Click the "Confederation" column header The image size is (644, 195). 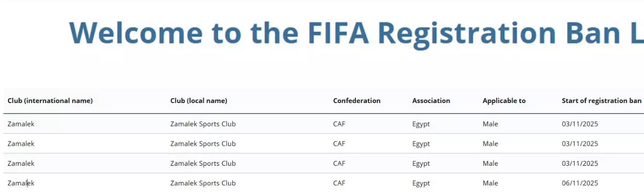(x=356, y=101)
